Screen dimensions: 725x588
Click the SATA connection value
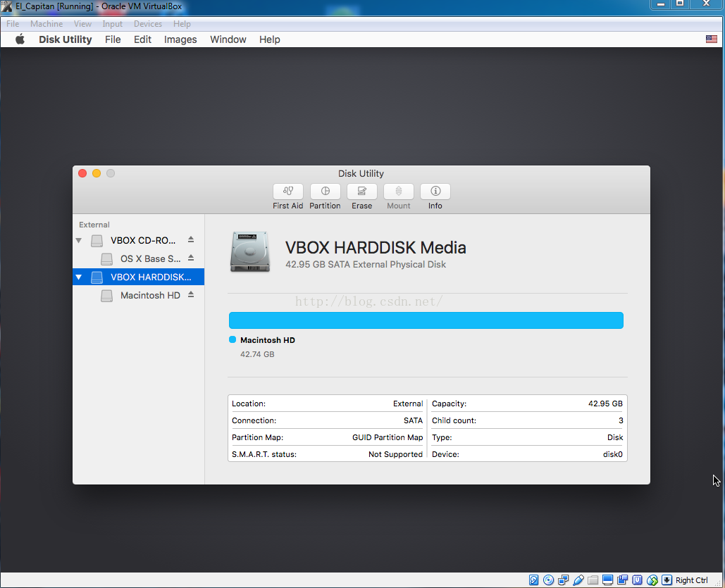tap(413, 420)
